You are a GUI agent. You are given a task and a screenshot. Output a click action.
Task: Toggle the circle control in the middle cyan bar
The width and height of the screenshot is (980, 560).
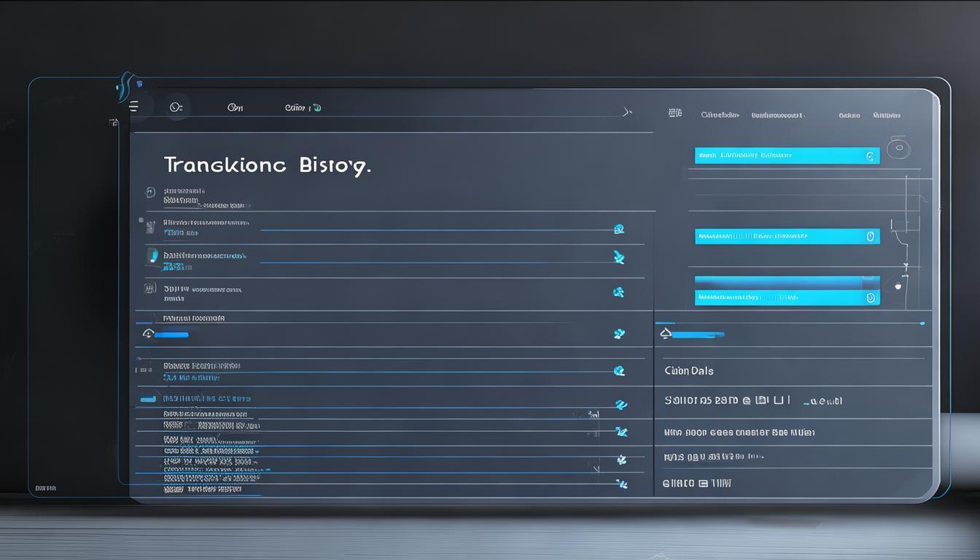coord(869,236)
